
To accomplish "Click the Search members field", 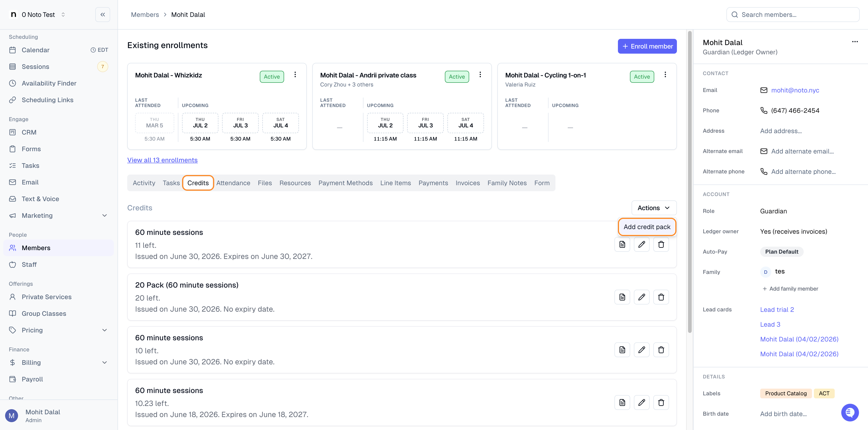I will click(793, 15).
